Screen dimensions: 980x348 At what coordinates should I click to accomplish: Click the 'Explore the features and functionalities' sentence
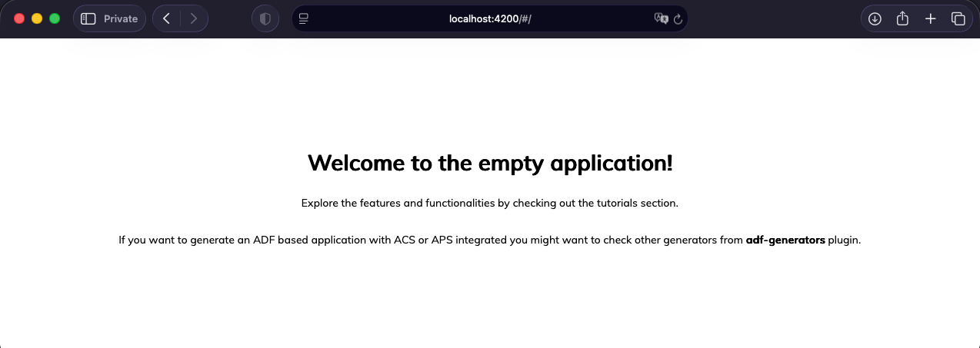click(490, 204)
